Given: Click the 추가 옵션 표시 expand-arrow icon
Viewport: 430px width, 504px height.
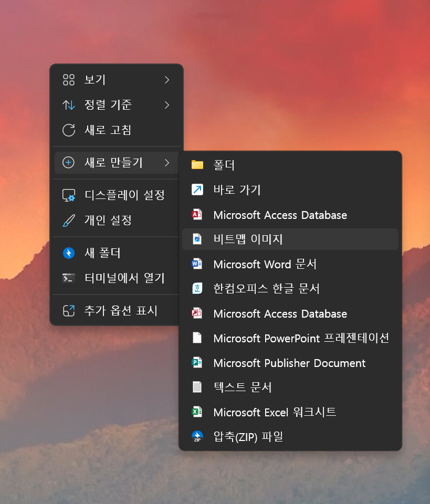Looking at the screenshot, I should point(69,311).
